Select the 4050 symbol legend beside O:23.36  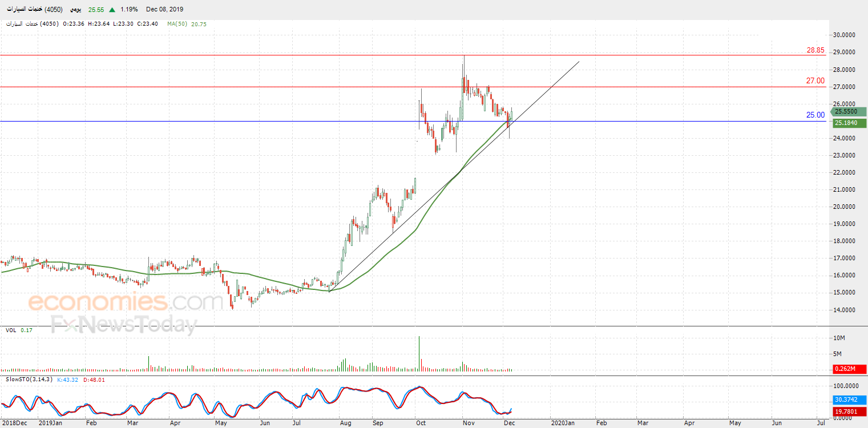pyautogui.click(x=34, y=24)
